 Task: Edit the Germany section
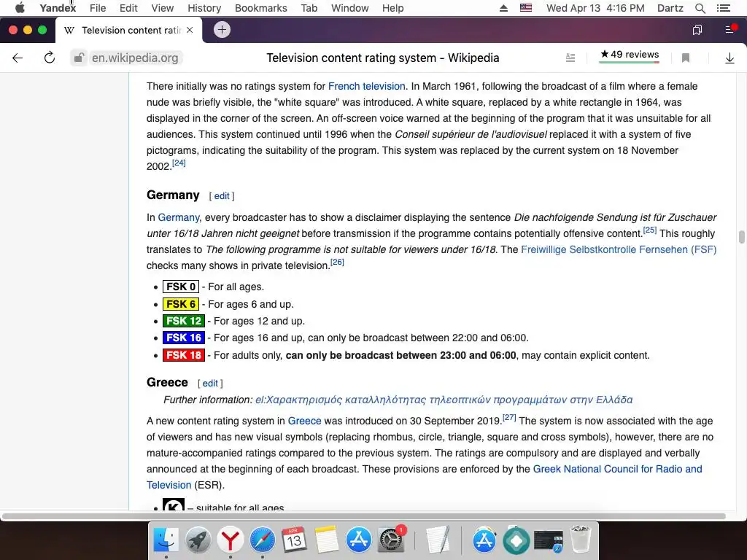coord(222,195)
